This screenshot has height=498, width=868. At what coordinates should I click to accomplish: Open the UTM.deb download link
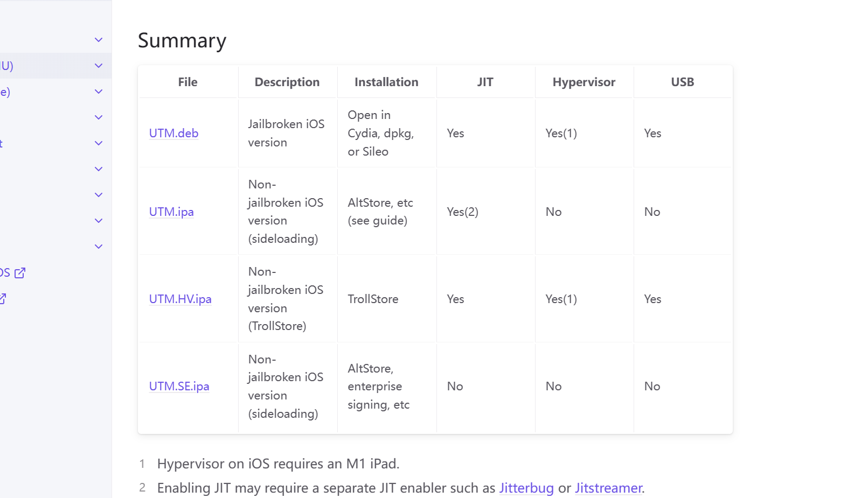coord(173,133)
